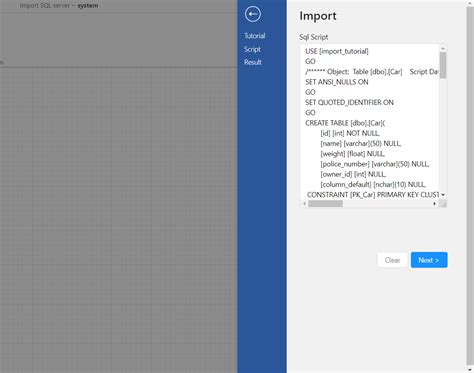Click the script box scroll-up arrow
The image size is (474, 373).
(443, 48)
